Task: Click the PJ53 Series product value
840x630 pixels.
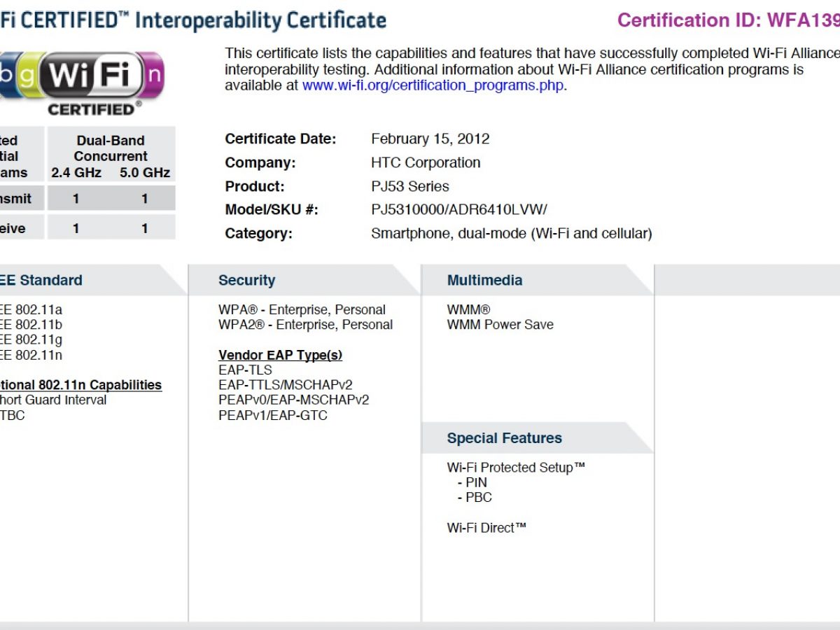Action: point(409,186)
